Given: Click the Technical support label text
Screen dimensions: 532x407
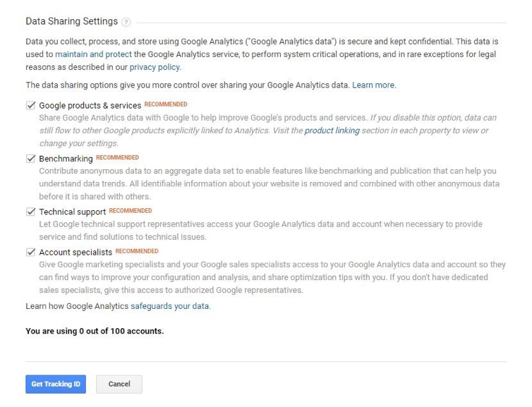Looking at the screenshot, I should coord(72,212).
